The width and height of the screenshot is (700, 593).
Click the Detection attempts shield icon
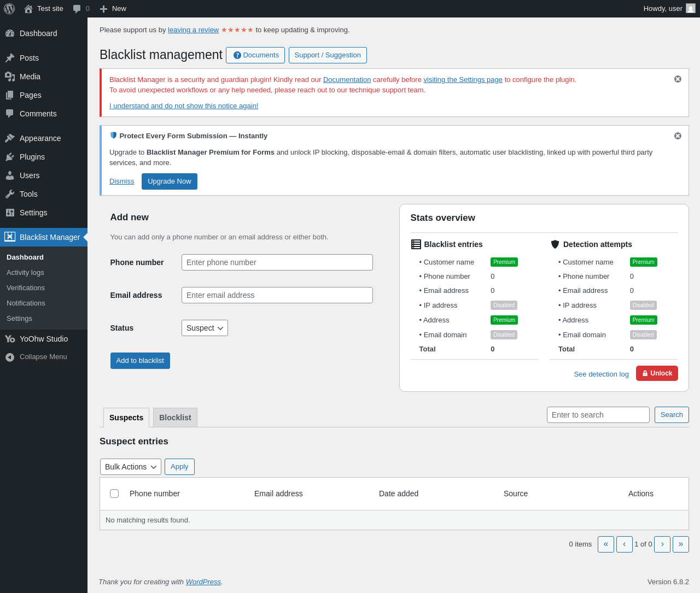coord(555,244)
